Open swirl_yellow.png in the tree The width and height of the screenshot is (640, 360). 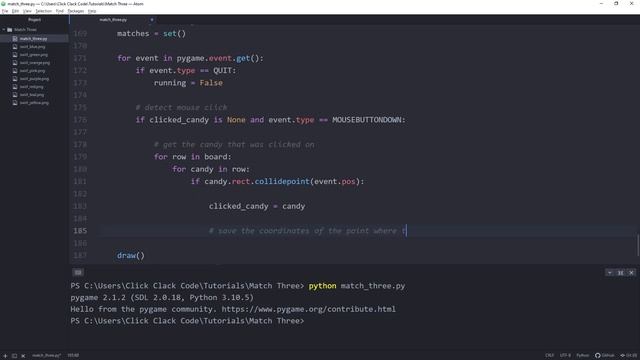pos(34,103)
